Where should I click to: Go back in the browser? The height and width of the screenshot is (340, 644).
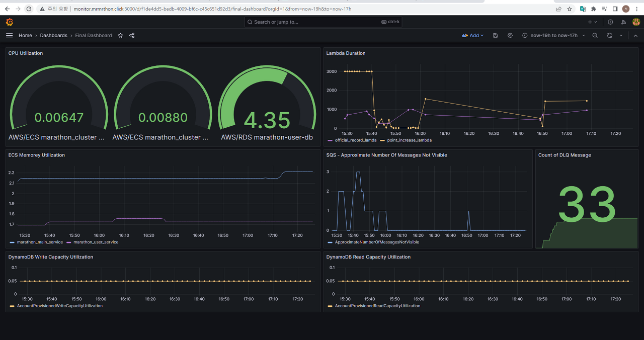point(7,9)
